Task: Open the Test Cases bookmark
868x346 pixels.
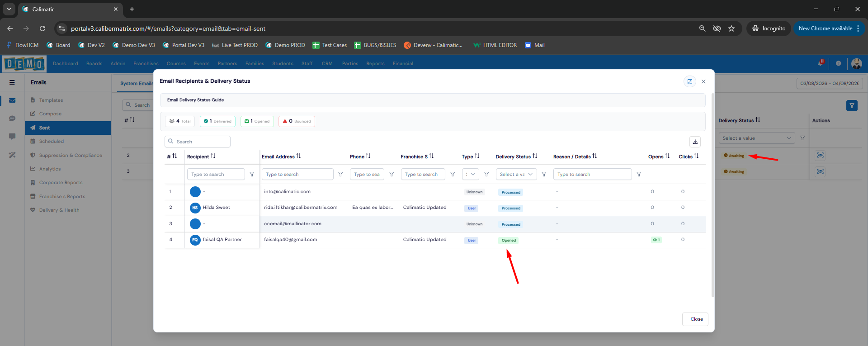Action: pos(330,45)
